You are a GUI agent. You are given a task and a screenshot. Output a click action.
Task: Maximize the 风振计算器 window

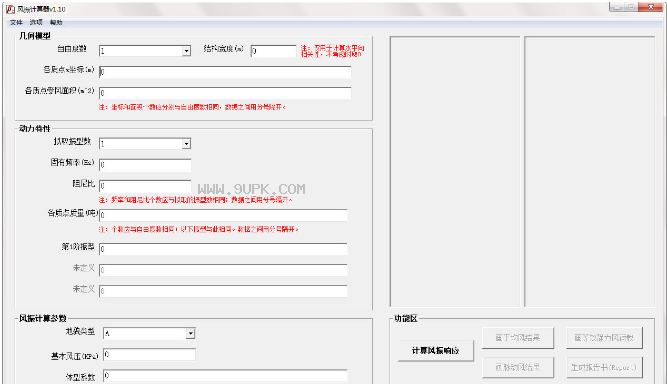[x=631, y=7]
